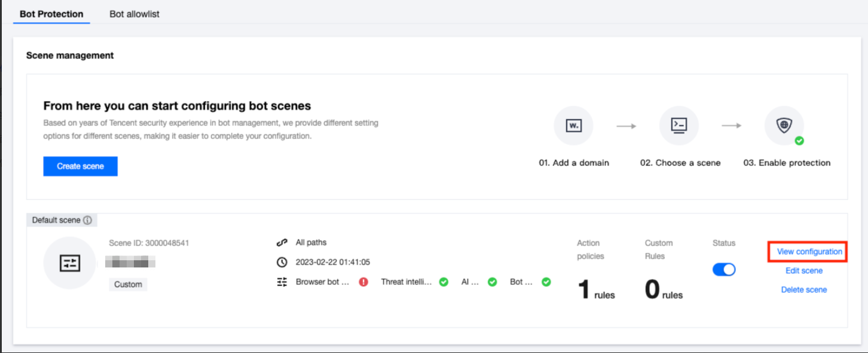This screenshot has width=868, height=353.
Task: Click the Add a domain step icon
Action: click(x=573, y=126)
